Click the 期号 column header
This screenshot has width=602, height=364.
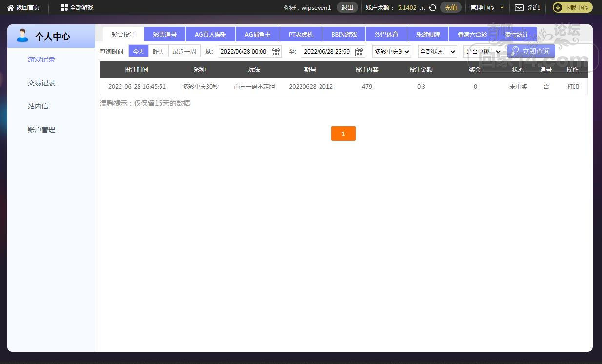click(x=310, y=70)
